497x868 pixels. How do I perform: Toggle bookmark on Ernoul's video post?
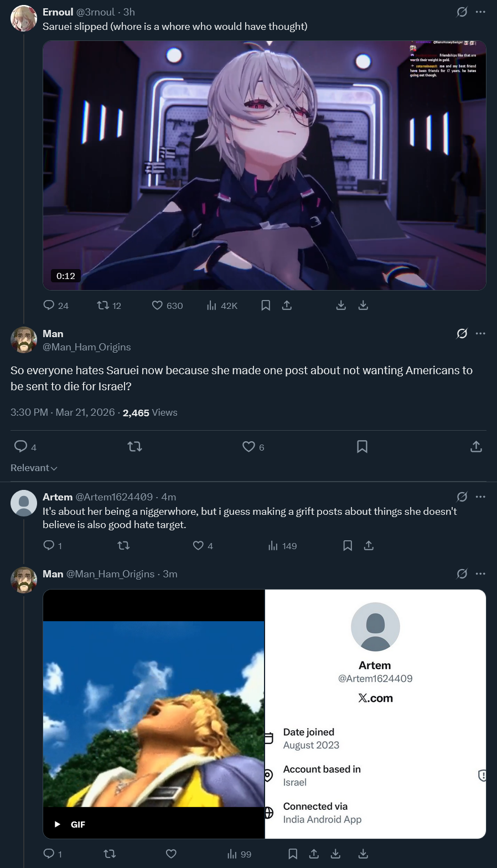coord(266,305)
